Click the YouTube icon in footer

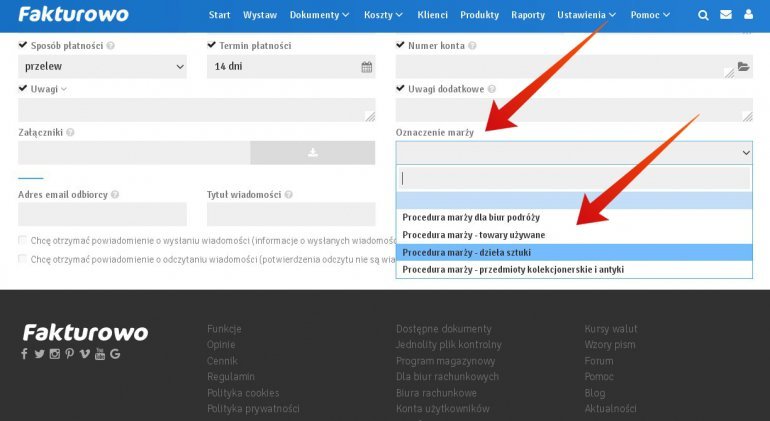100,354
